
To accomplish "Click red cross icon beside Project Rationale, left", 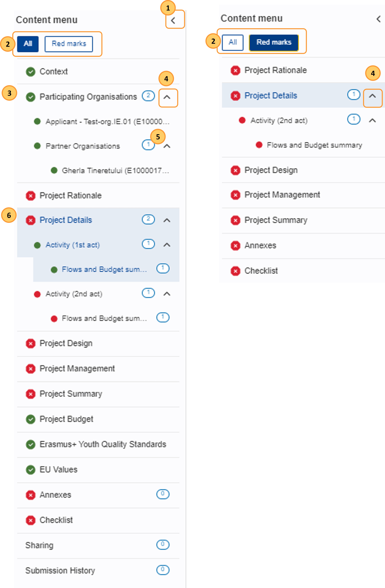I will tap(31, 196).
